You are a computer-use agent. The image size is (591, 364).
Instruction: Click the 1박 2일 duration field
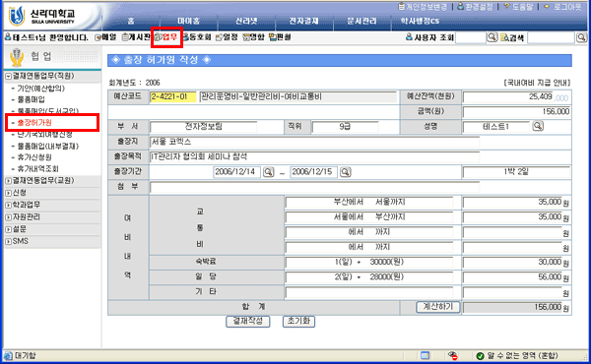pos(516,172)
